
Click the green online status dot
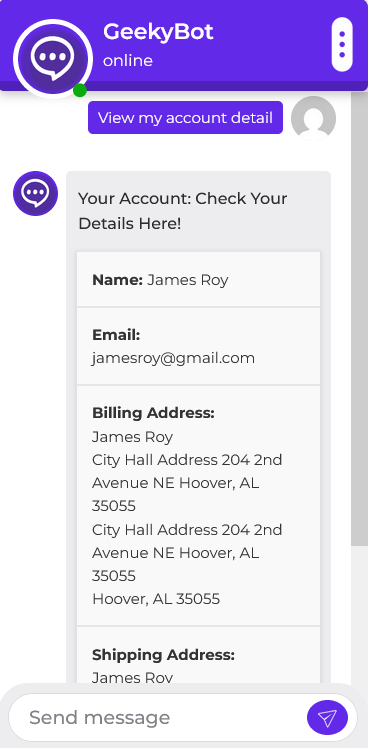(80, 90)
